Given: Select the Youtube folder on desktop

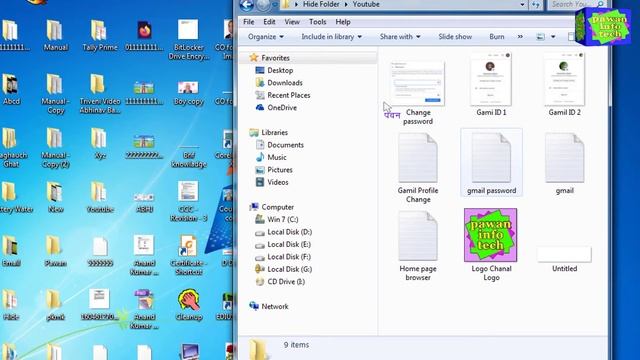Looking at the screenshot, I should pyautogui.click(x=99, y=198).
